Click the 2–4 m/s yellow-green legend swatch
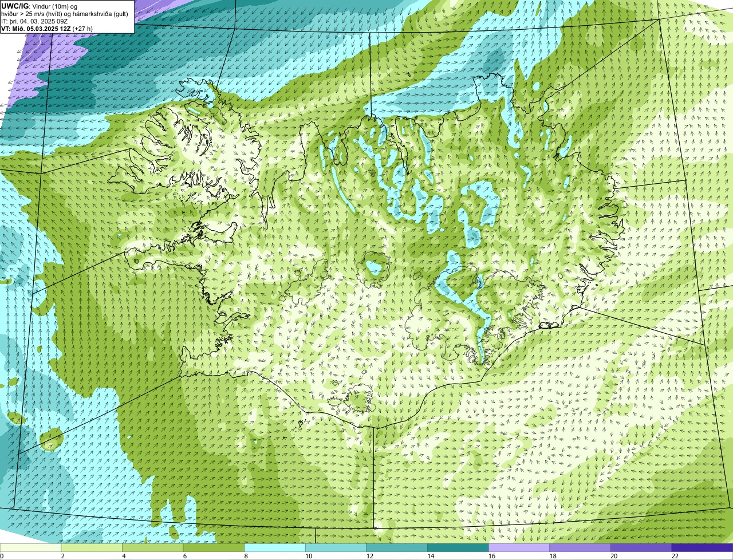Viewport: 733px width, 560px height. tap(92, 547)
